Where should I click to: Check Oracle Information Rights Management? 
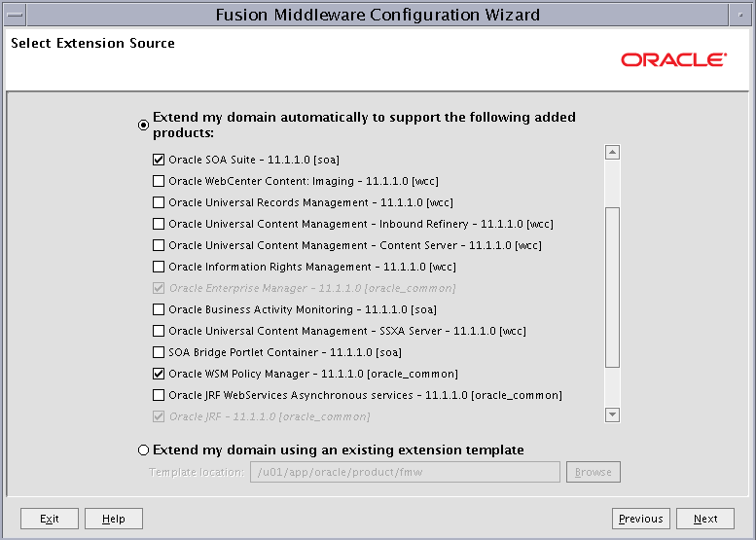[x=159, y=267]
